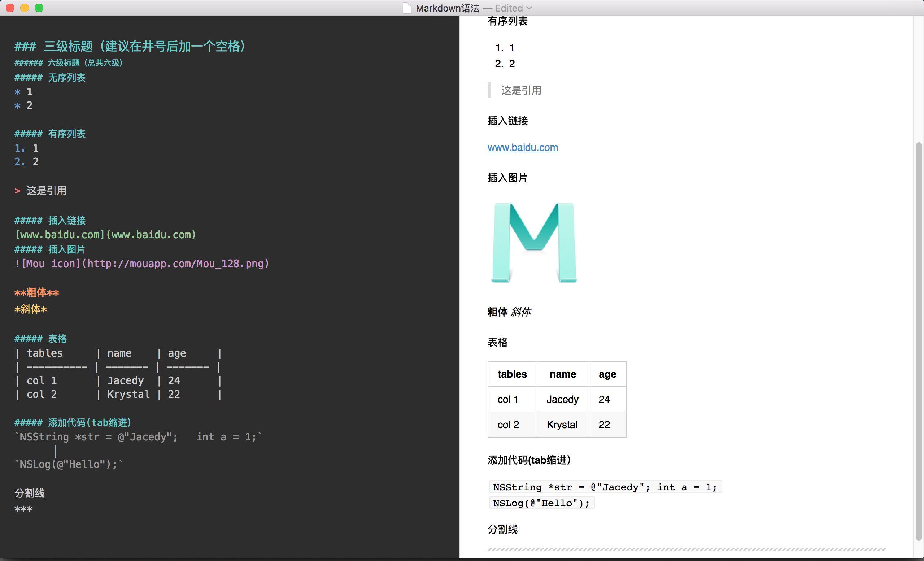Select the ordered list item '1' in editor
The width and height of the screenshot is (924, 561).
click(x=34, y=148)
